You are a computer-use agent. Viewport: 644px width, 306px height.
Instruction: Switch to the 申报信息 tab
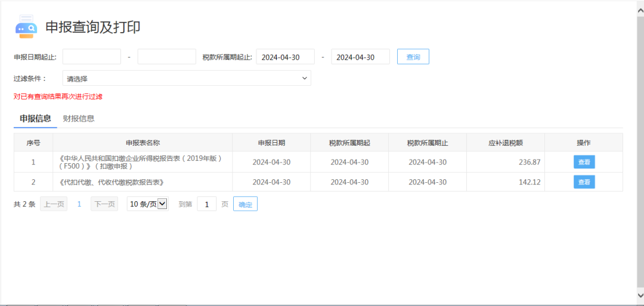pos(35,119)
